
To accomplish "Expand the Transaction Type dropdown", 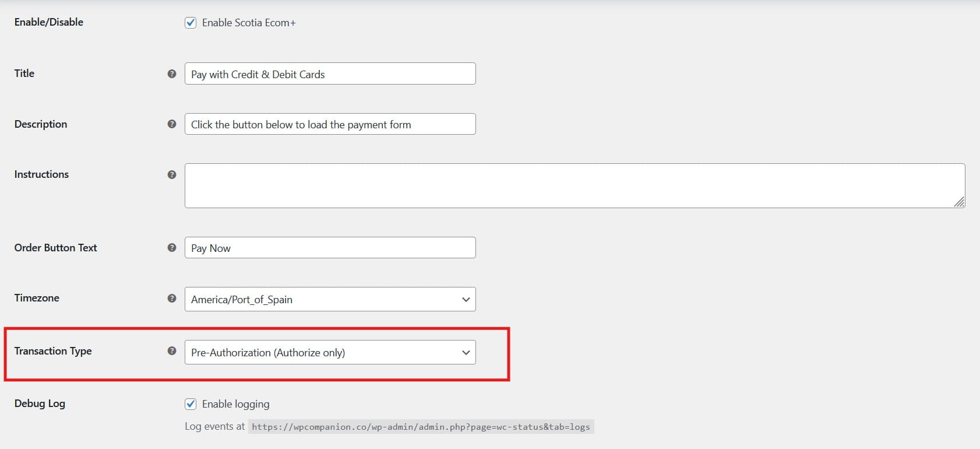I will [x=330, y=352].
